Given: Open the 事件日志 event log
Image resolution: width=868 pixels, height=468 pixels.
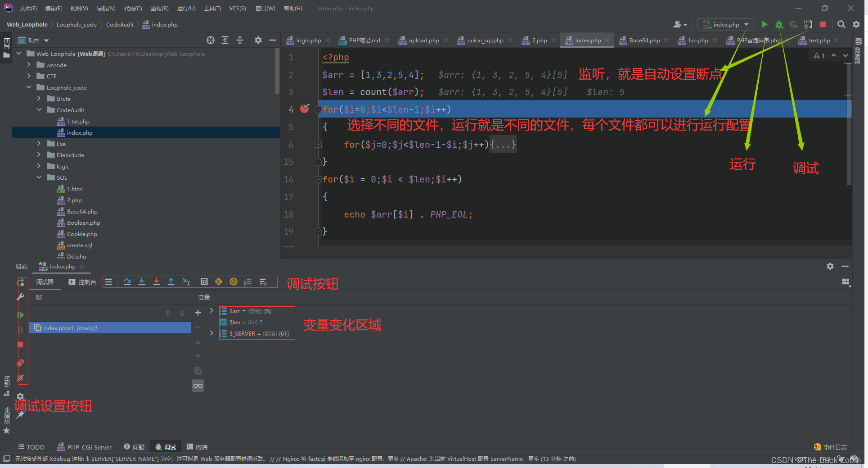Looking at the screenshot, I should (x=831, y=447).
